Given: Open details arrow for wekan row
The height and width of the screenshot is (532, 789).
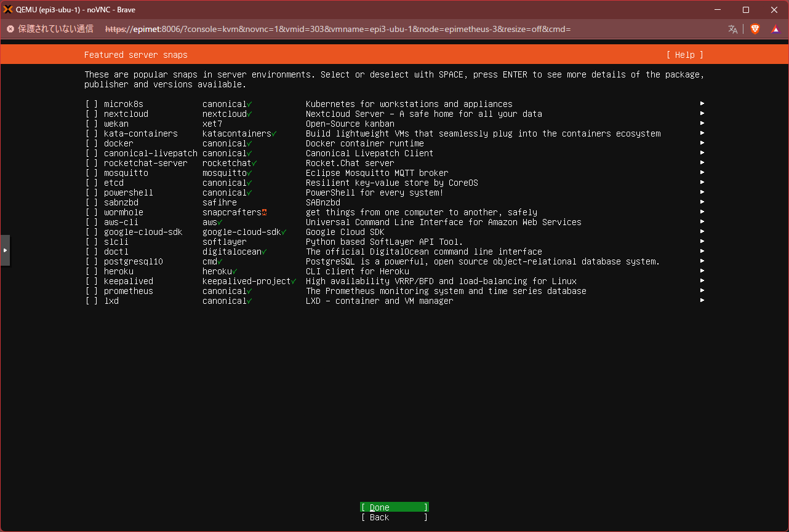Looking at the screenshot, I should tap(702, 124).
